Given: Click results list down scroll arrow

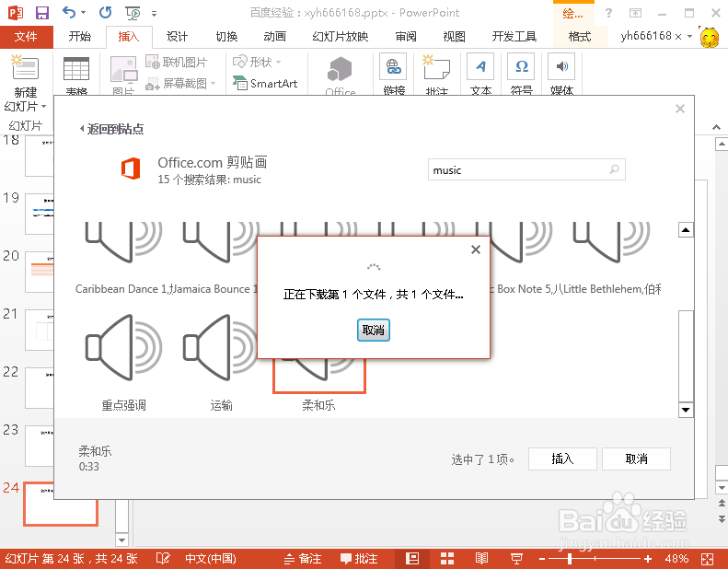Looking at the screenshot, I should (687, 410).
